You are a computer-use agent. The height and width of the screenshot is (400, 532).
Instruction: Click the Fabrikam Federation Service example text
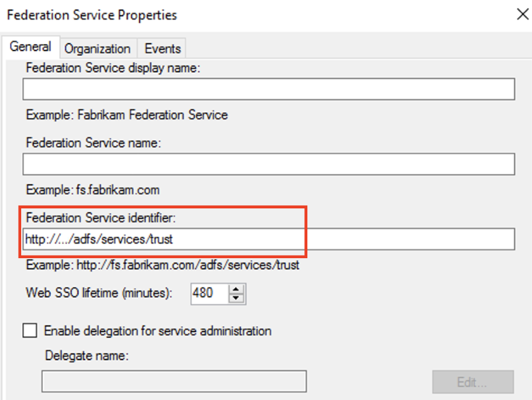tap(126, 115)
